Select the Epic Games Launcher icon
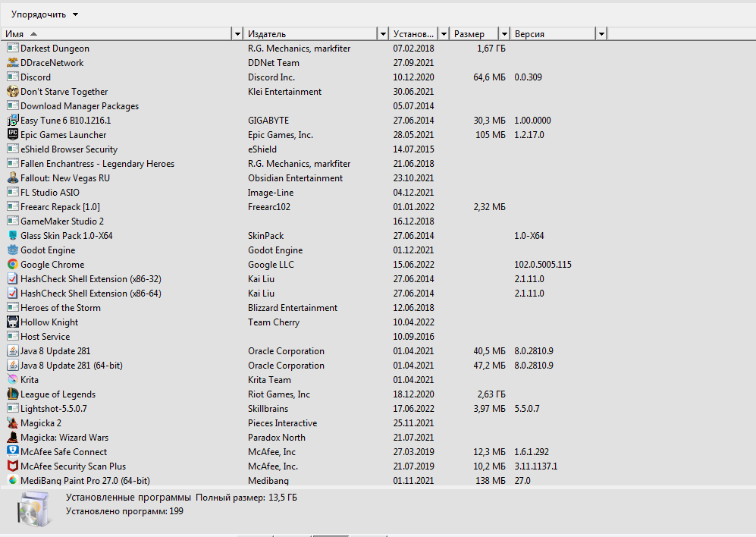 13,134
